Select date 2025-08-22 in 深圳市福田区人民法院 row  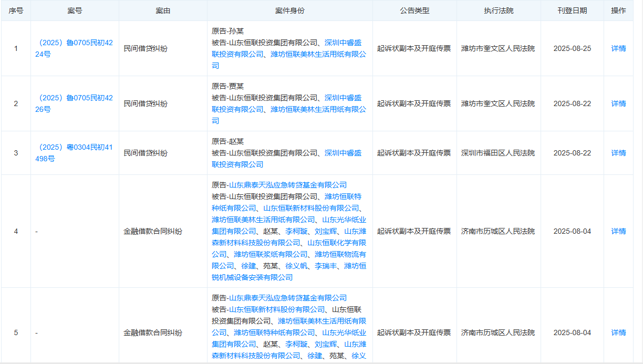click(572, 153)
